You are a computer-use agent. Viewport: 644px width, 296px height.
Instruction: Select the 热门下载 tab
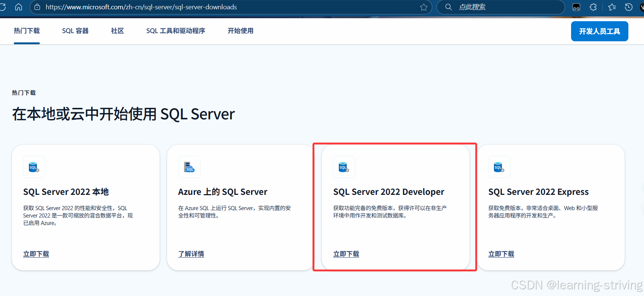27,31
